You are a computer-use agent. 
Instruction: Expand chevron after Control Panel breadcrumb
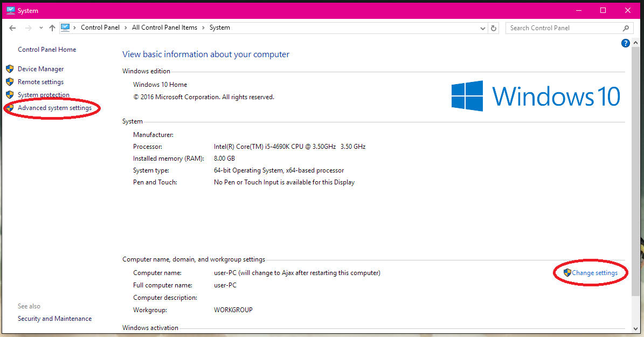pyautogui.click(x=126, y=27)
